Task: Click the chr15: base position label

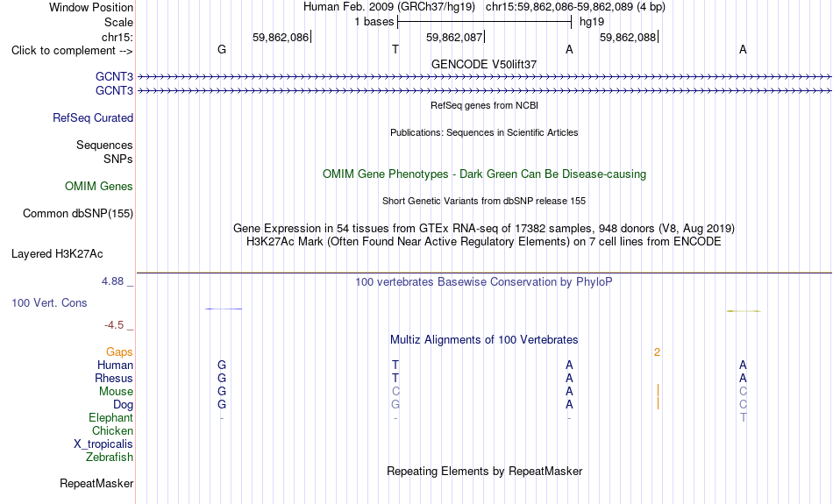Action: coord(117,37)
